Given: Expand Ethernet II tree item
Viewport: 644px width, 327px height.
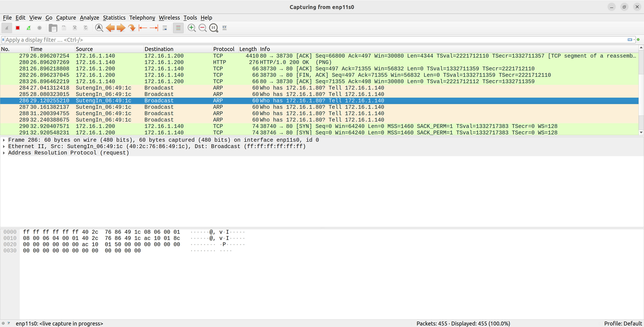Looking at the screenshot, I should click(x=4, y=147).
